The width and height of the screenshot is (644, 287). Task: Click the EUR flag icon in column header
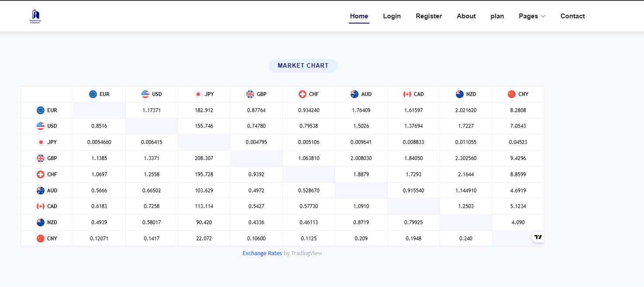tap(93, 94)
